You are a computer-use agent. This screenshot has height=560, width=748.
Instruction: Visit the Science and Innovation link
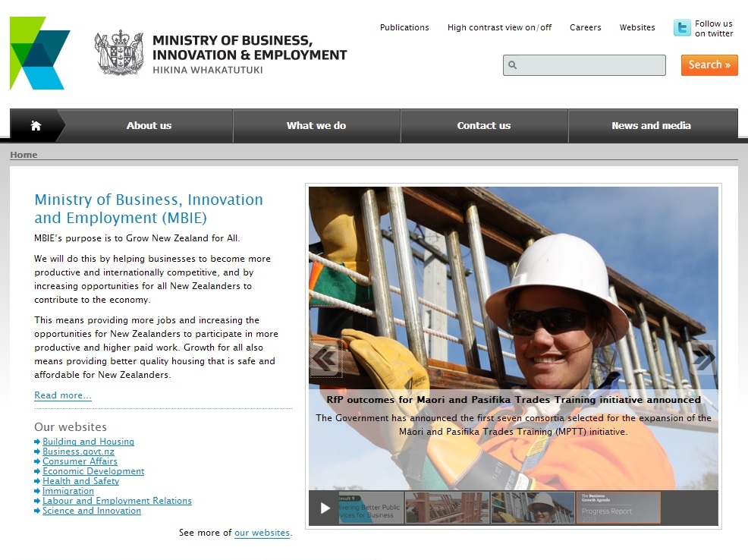point(92,511)
